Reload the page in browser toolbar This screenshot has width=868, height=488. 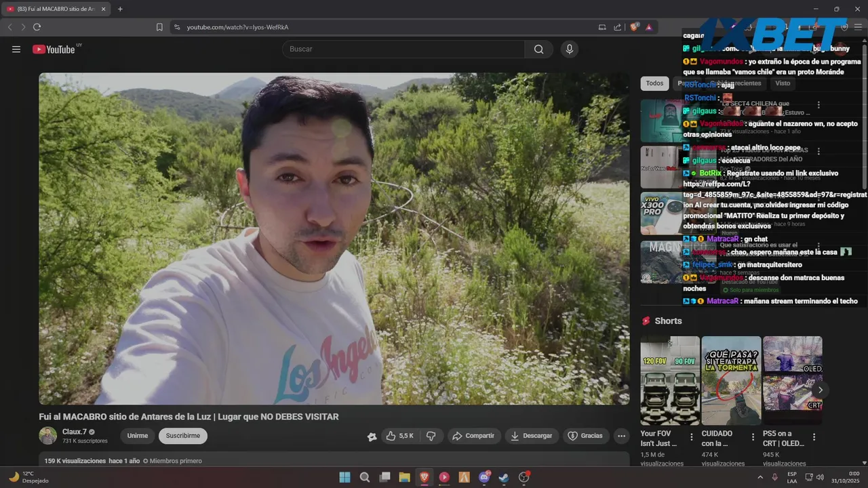click(37, 27)
